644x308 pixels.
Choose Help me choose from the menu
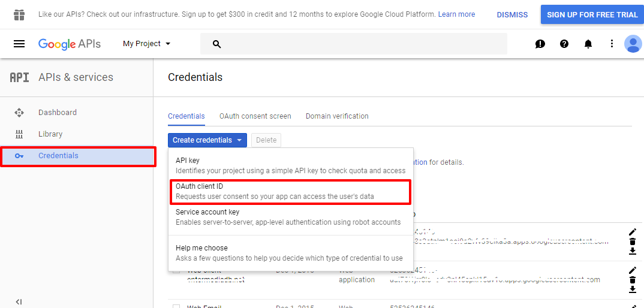[x=291, y=253]
